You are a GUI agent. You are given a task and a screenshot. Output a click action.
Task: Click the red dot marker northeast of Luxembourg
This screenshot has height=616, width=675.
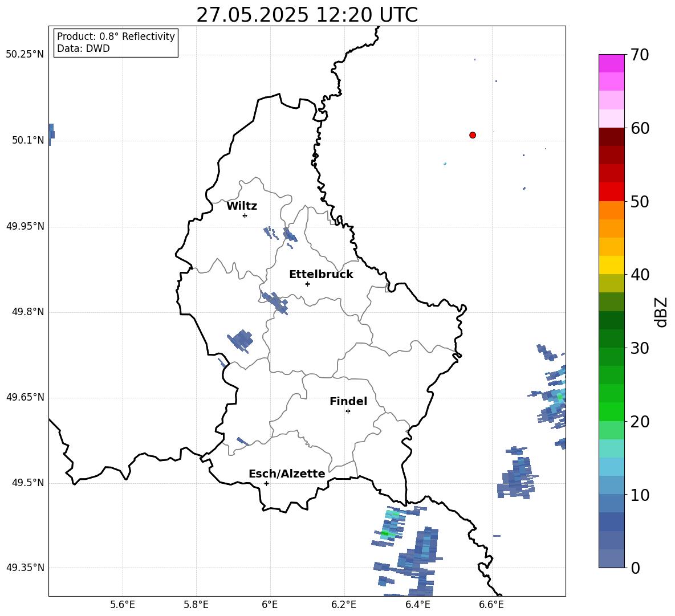click(472, 135)
